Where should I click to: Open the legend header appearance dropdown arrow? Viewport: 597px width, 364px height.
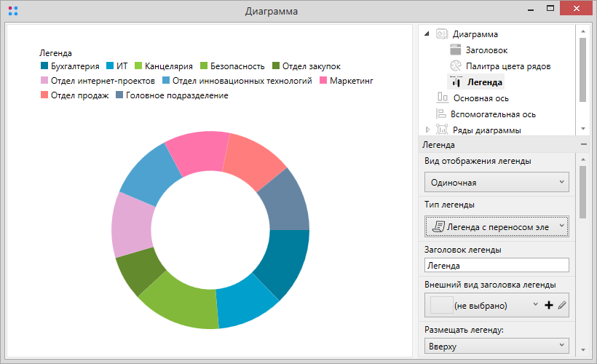click(536, 305)
